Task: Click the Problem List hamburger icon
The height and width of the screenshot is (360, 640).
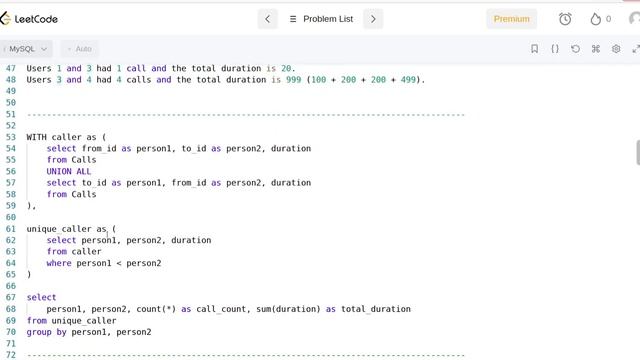Action: coord(293,19)
